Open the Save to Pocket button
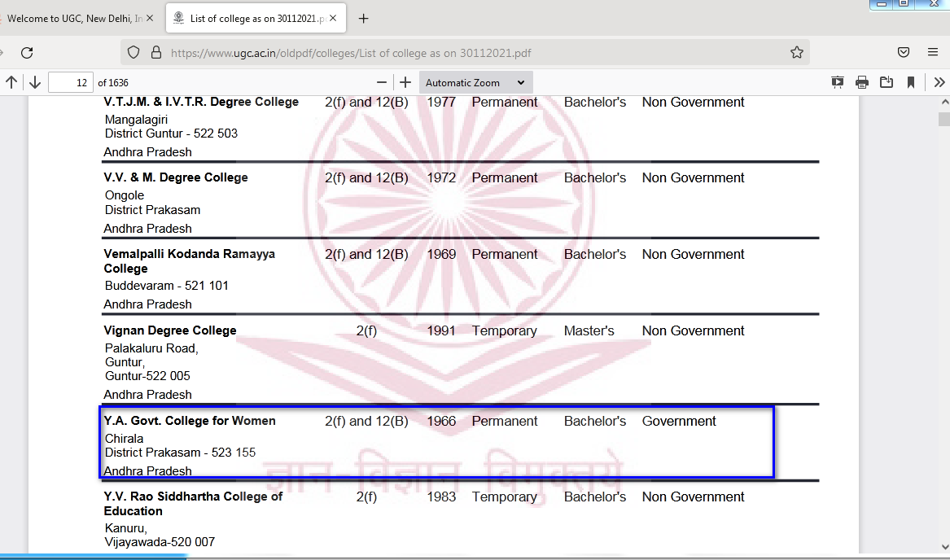 [904, 53]
